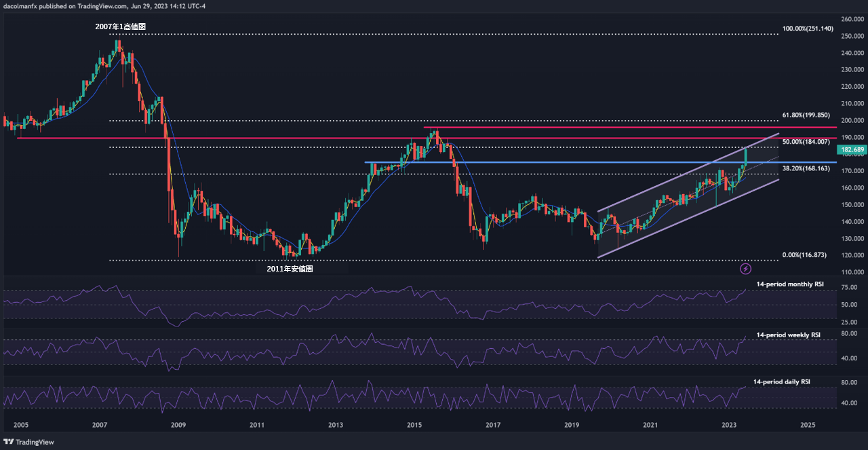868x450 pixels.
Task: Click the 130.000 price axis value
Action: tap(853, 239)
